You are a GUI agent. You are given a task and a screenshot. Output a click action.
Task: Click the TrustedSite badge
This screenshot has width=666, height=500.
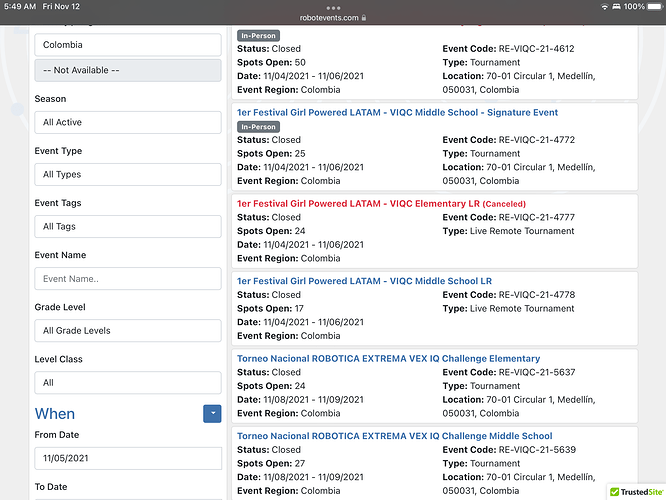(x=636, y=492)
